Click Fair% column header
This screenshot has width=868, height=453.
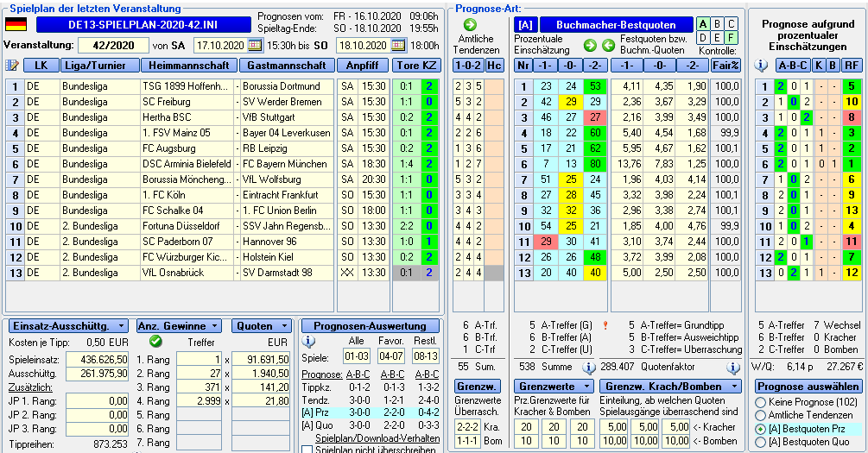[725, 66]
